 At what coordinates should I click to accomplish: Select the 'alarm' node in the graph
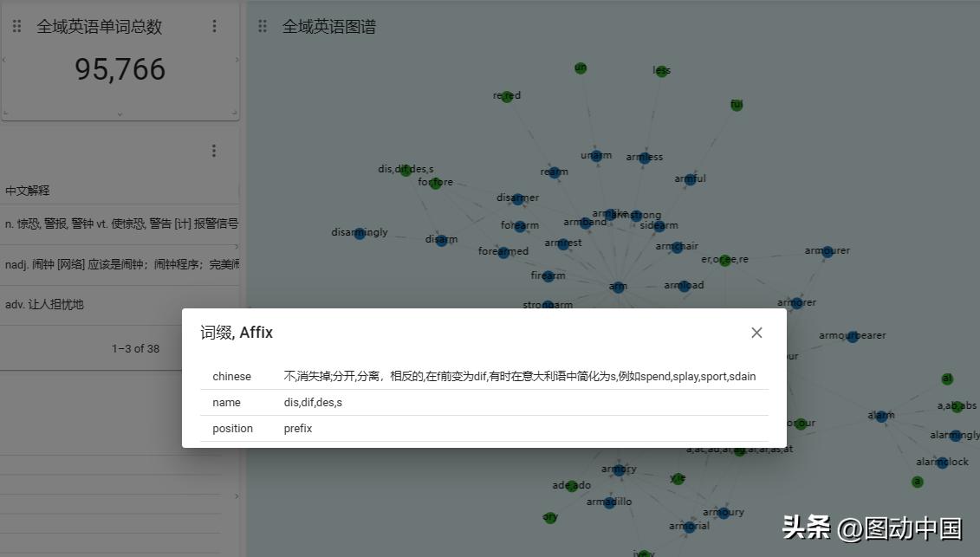click(x=881, y=415)
